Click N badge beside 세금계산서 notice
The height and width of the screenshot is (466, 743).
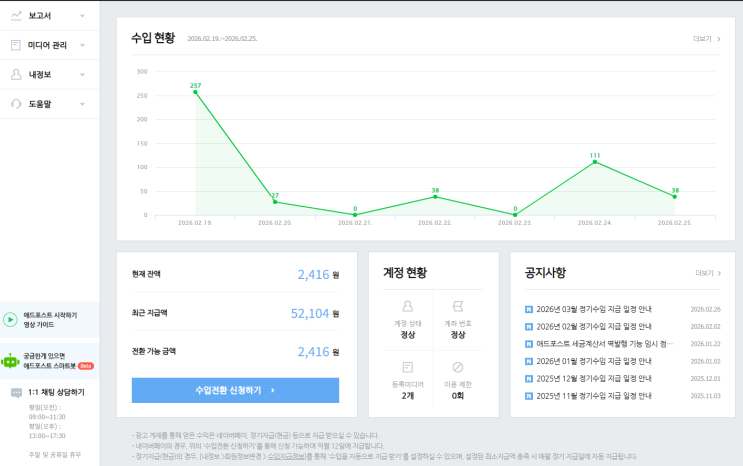tap(529, 344)
